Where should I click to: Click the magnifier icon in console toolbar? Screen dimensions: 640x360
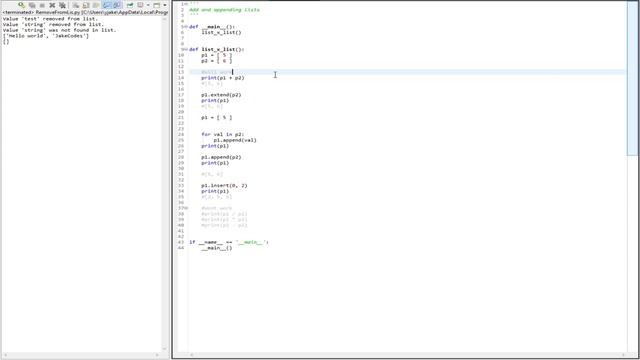tap(21, 5)
